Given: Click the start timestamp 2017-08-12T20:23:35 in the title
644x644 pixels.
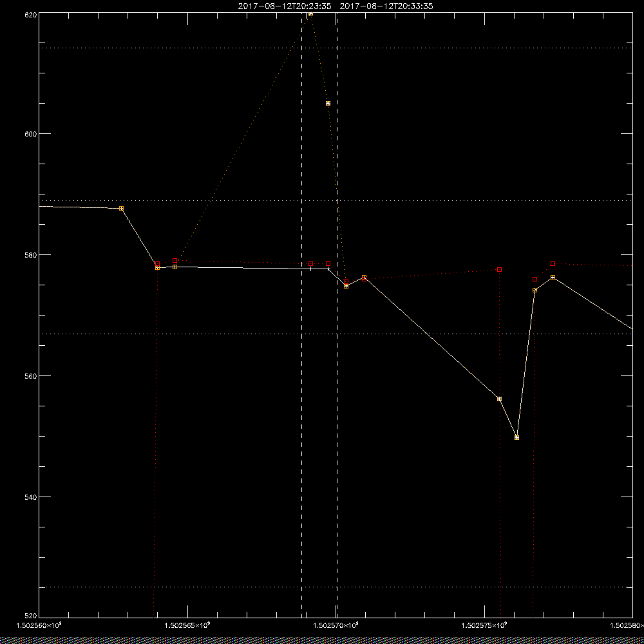Looking at the screenshot, I should (284, 6).
